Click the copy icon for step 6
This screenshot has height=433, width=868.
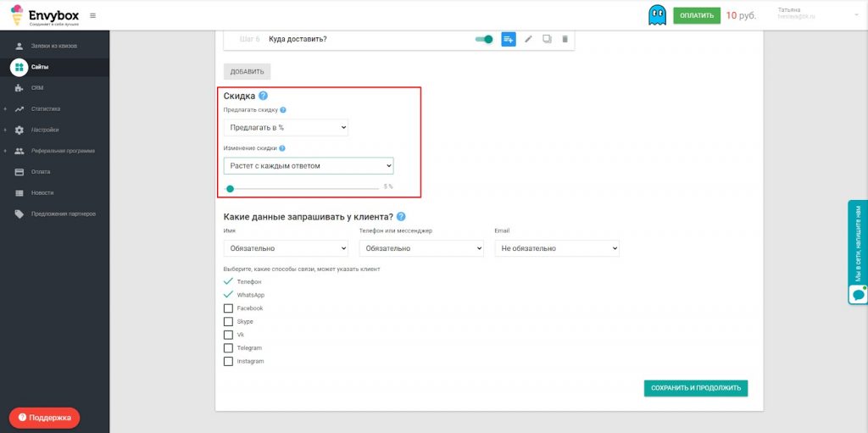547,39
